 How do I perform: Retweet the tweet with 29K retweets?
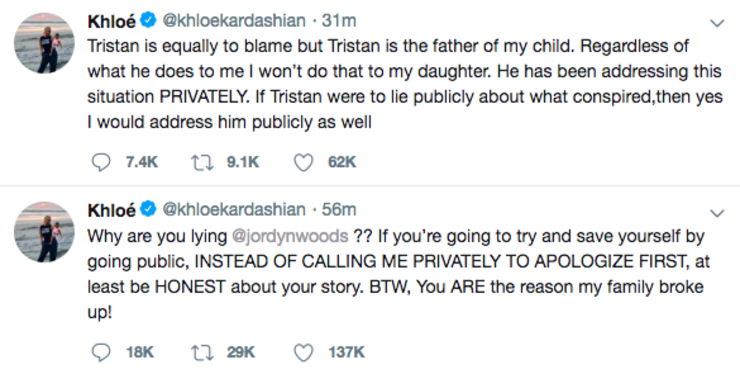coord(202,352)
